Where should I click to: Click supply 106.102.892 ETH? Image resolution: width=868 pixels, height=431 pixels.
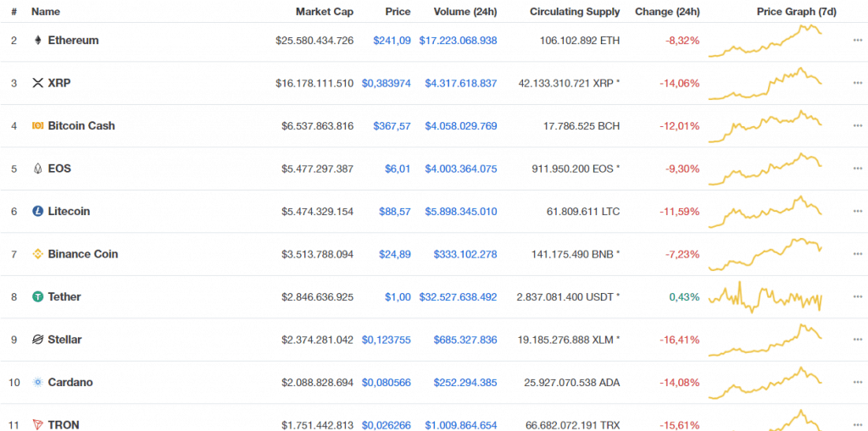[580, 41]
